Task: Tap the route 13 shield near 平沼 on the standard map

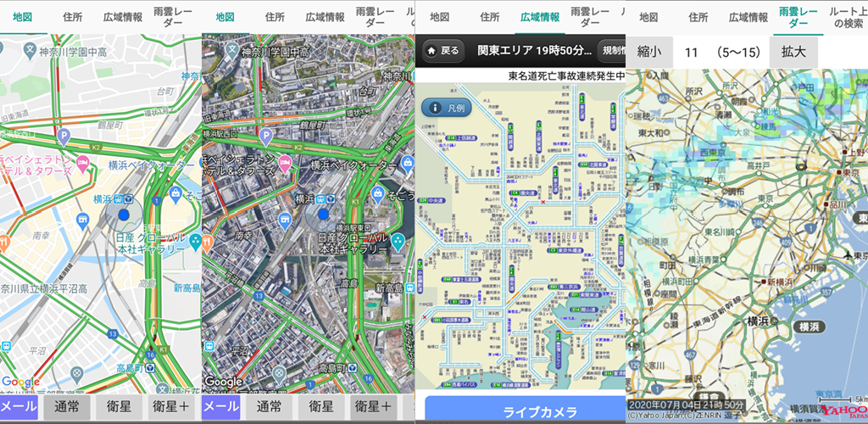Action: (113, 334)
